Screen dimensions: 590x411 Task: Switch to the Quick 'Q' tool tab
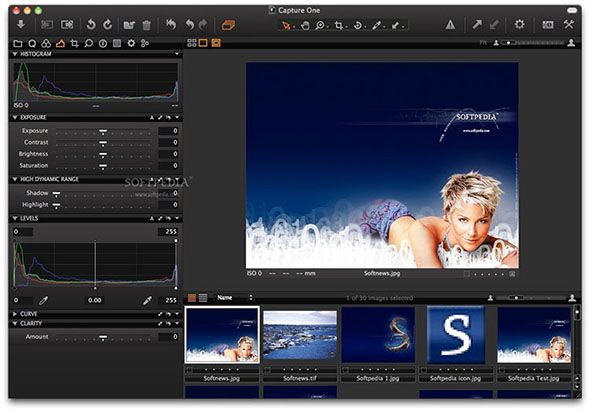(x=32, y=43)
